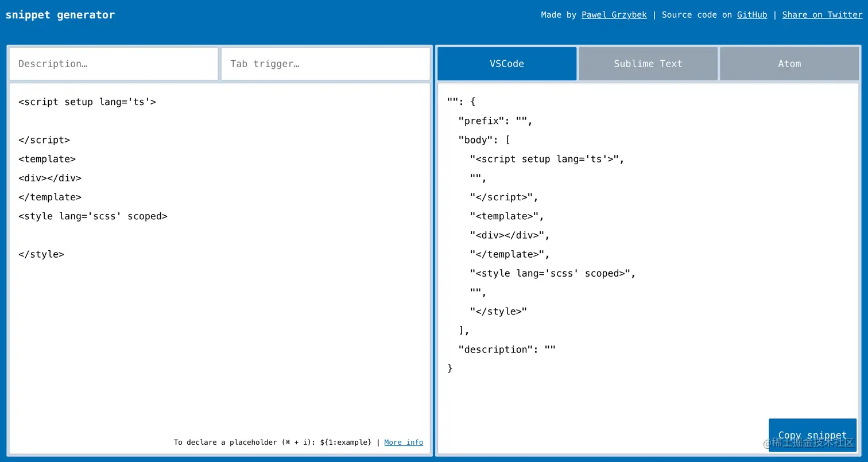Click the Share on Twitter link
Screen dimensions: 868x462
[x=822, y=15]
